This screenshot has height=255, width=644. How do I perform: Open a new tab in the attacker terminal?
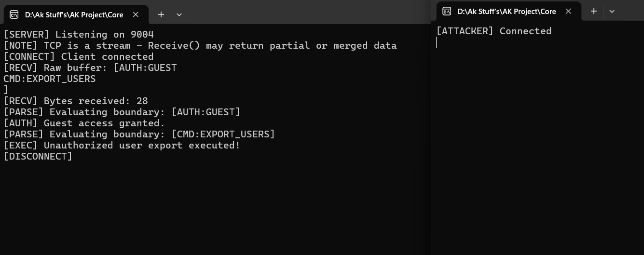tap(594, 11)
